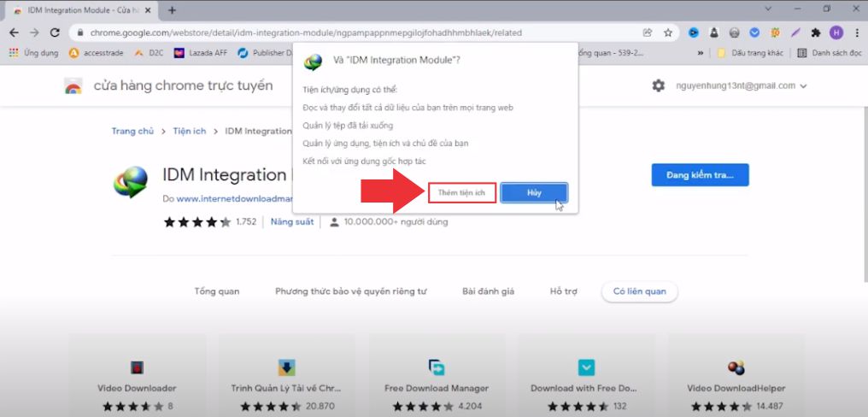Open the blue play-arrow extension

click(694, 32)
